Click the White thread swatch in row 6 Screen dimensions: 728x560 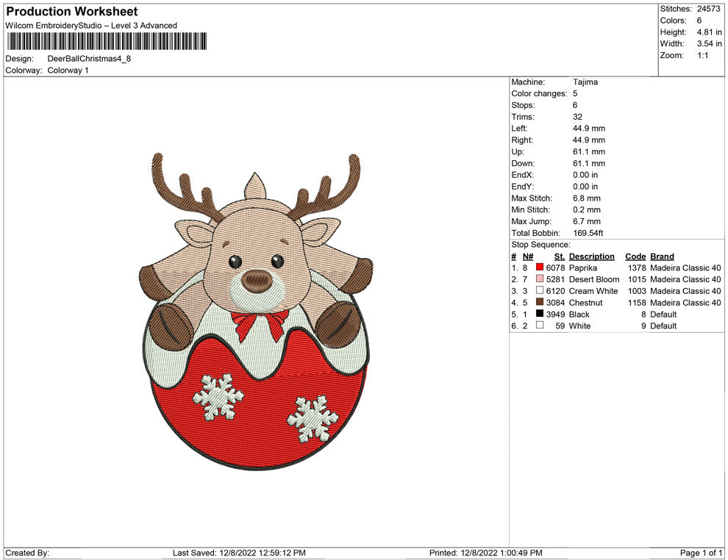click(x=540, y=326)
